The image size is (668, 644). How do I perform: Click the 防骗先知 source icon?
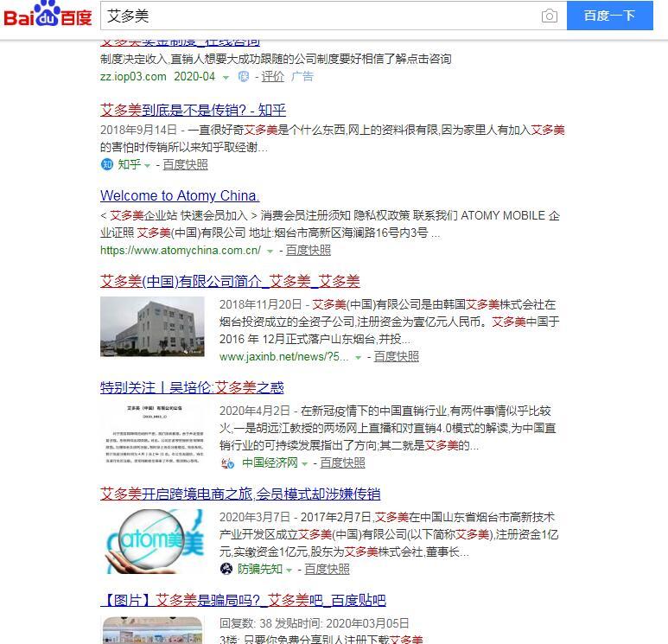point(226,569)
